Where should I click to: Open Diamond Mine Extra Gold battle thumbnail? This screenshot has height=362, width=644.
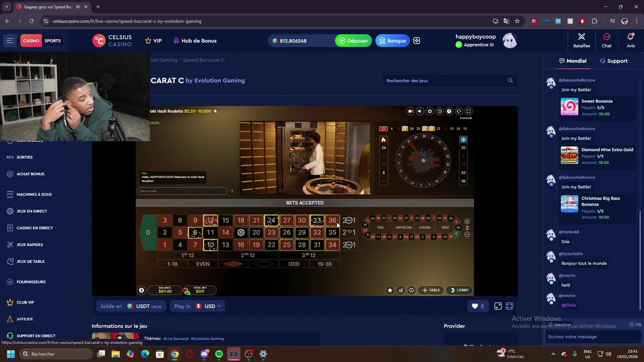(570, 155)
